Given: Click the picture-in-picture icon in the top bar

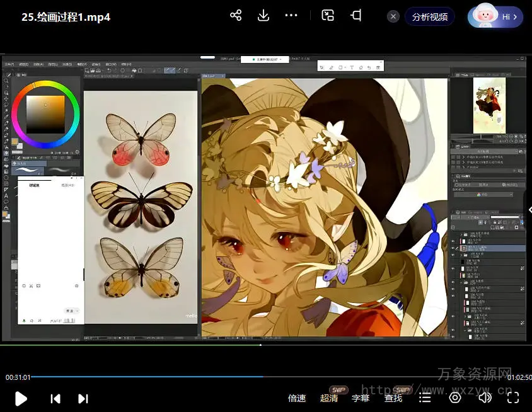Looking at the screenshot, I should tap(328, 16).
